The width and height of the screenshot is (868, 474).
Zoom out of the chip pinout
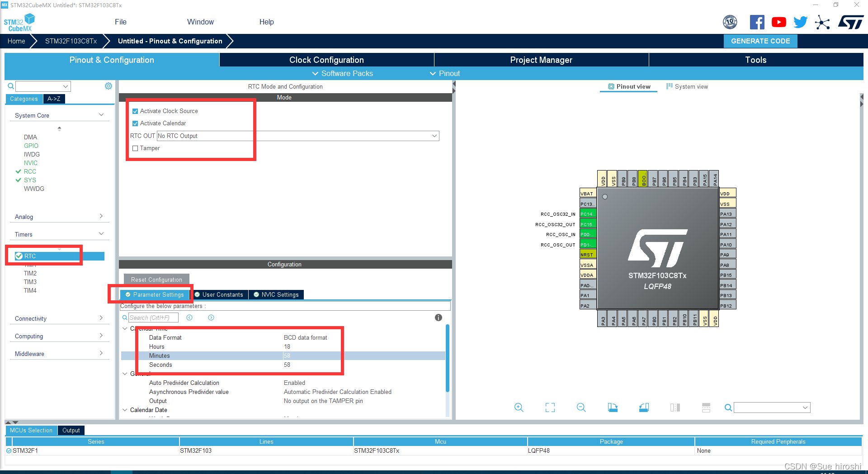(581, 408)
